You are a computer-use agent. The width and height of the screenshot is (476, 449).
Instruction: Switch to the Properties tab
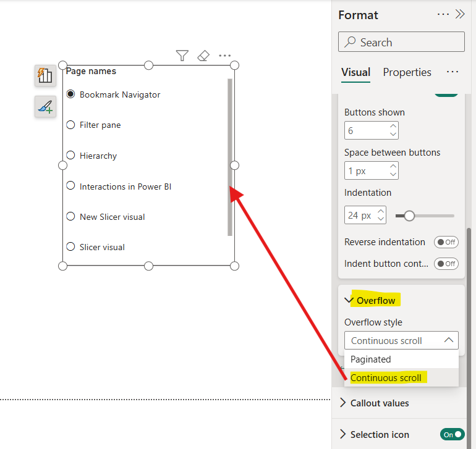[407, 72]
